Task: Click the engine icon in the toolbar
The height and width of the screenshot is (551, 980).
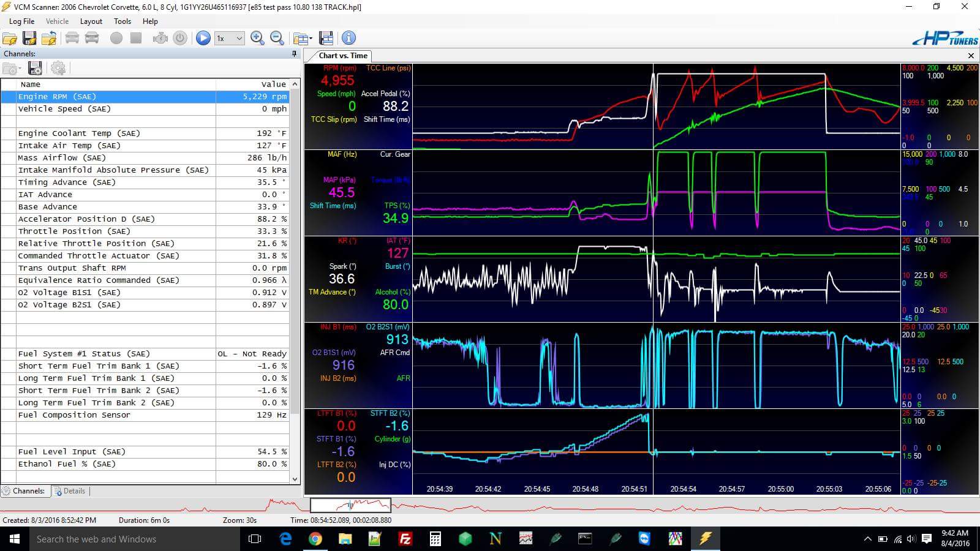Action: pyautogui.click(x=160, y=38)
